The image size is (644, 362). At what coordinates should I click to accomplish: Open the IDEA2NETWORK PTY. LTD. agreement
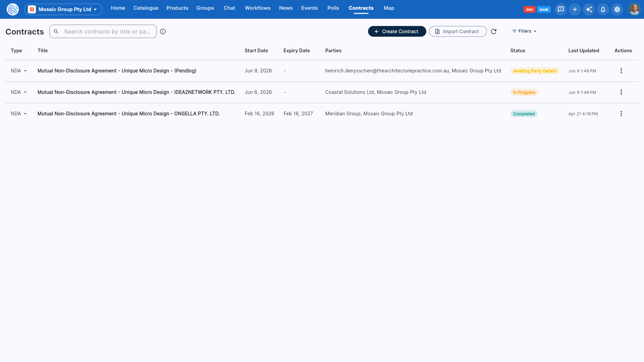[x=136, y=92]
